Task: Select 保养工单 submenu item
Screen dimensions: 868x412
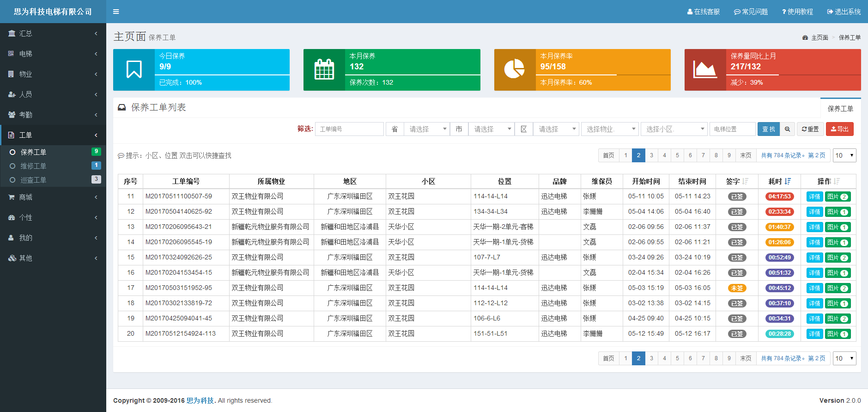Action: coord(53,152)
